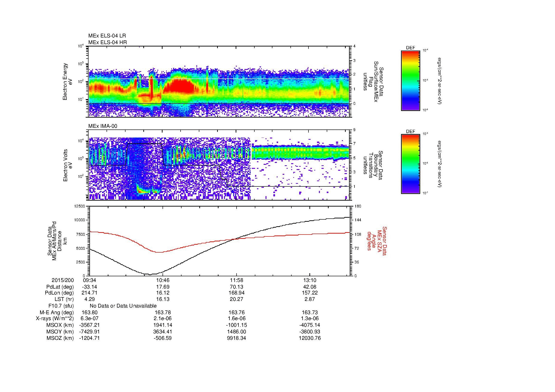Viewport: 555px width, 392px height.
Task: Click the time tick label '13:10'
Action: click(x=310, y=280)
